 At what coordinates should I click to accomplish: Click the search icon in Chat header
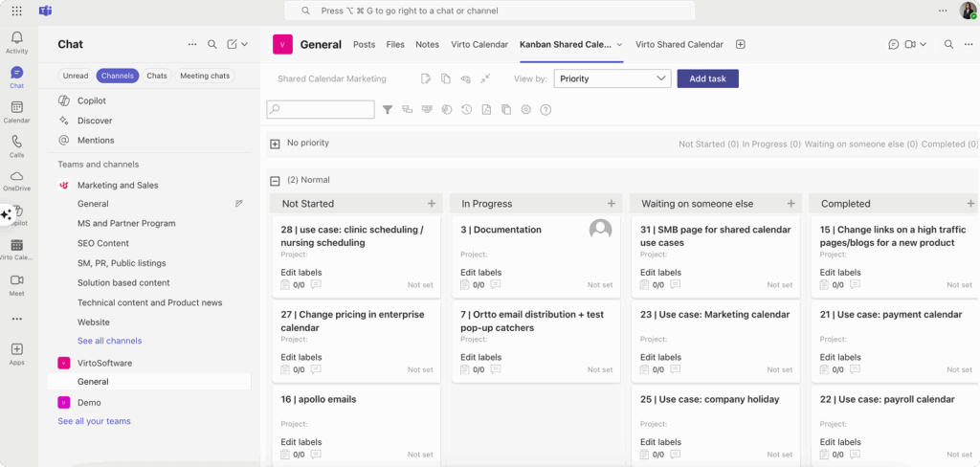click(212, 44)
